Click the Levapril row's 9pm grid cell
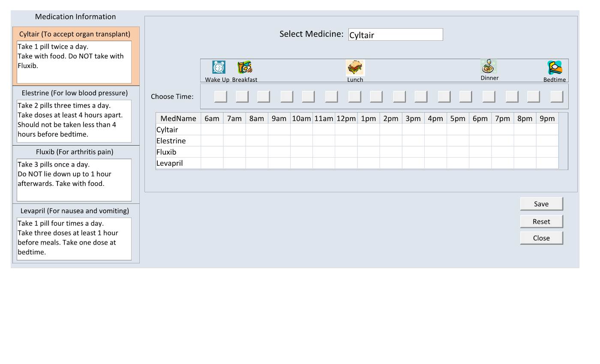Viewport: 600px width, 364px height. tap(547, 163)
